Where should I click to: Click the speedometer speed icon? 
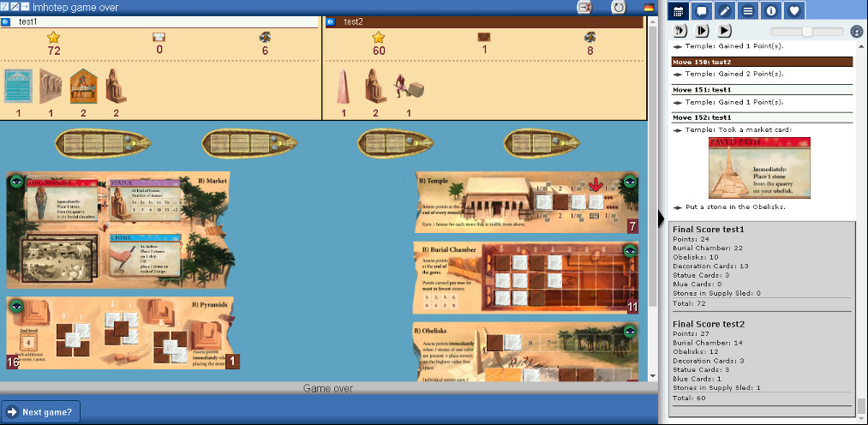pos(857,32)
